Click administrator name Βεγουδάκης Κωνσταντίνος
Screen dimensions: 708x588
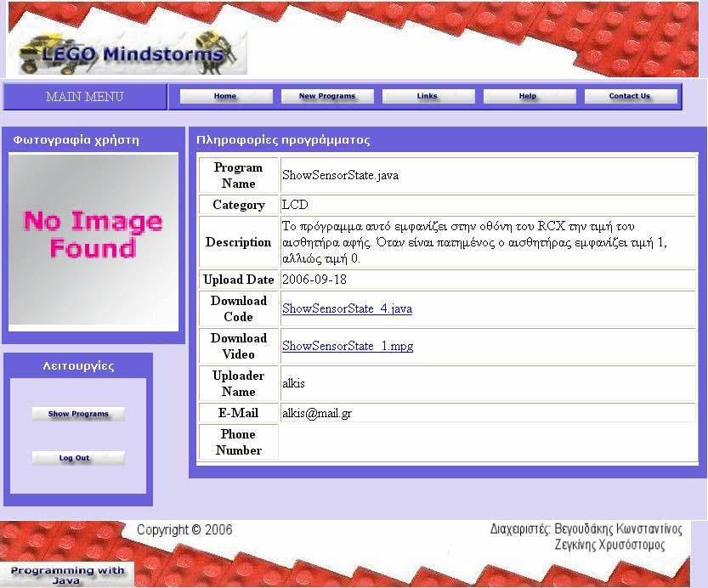618,529
